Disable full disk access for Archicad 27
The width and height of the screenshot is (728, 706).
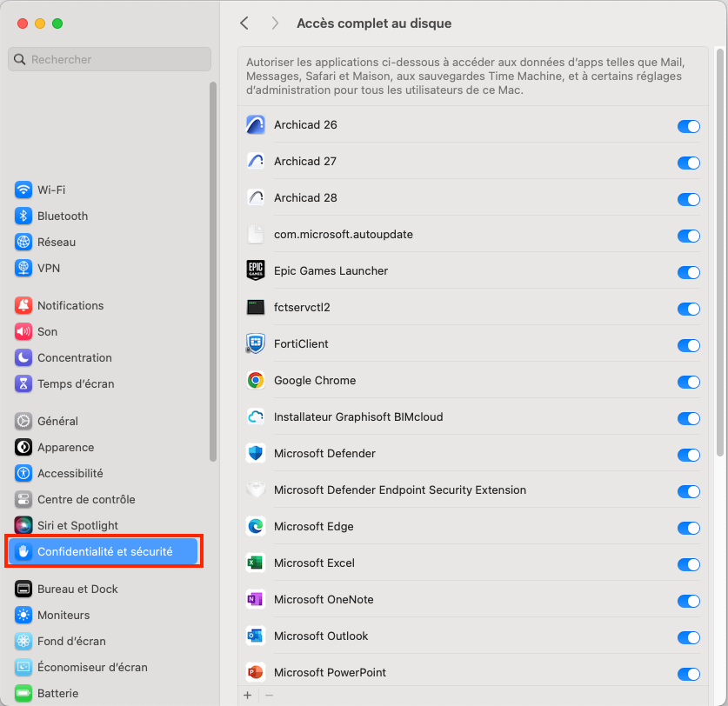[688, 163]
